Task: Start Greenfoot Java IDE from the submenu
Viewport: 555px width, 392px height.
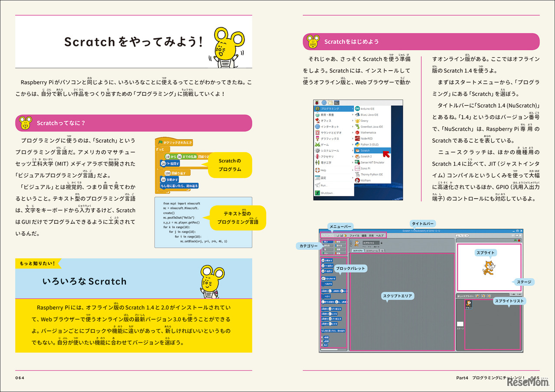Action: point(372,127)
